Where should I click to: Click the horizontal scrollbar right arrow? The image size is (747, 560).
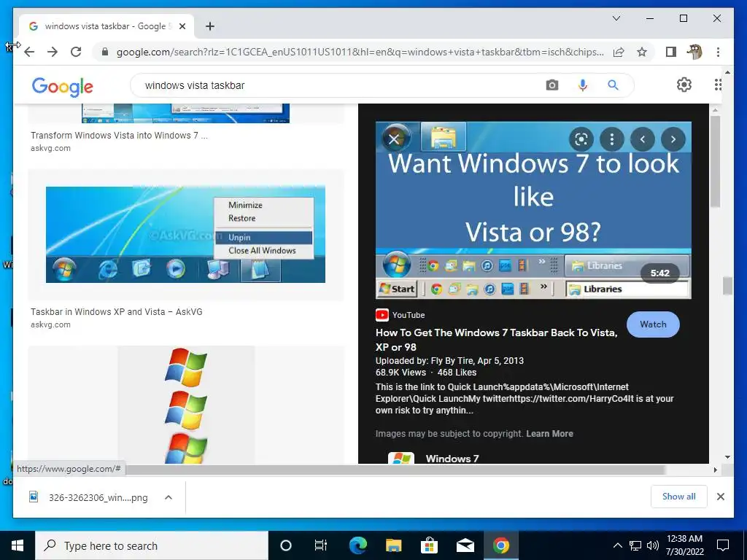point(715,470)
